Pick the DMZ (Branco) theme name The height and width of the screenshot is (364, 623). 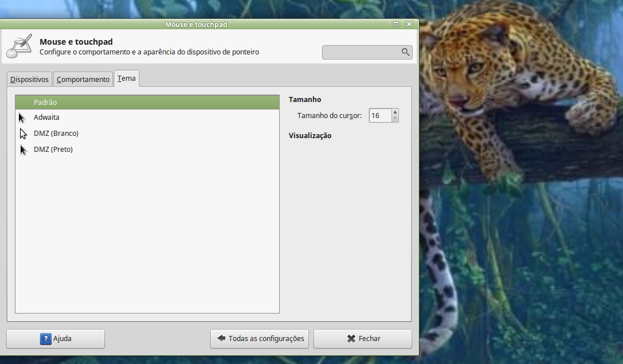(56, 133)
